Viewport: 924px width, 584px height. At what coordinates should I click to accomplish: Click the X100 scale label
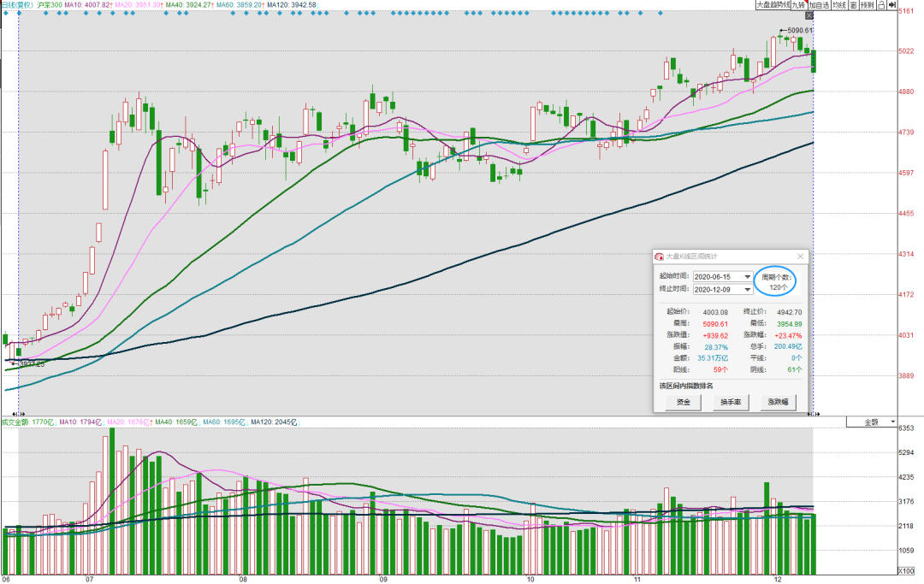click(x=906, y=571)
